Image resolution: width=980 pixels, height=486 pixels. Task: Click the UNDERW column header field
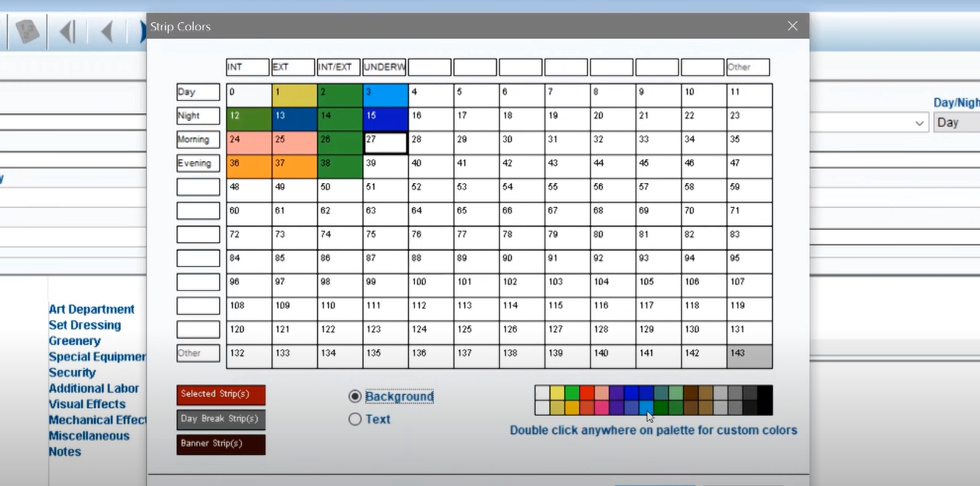383,67
